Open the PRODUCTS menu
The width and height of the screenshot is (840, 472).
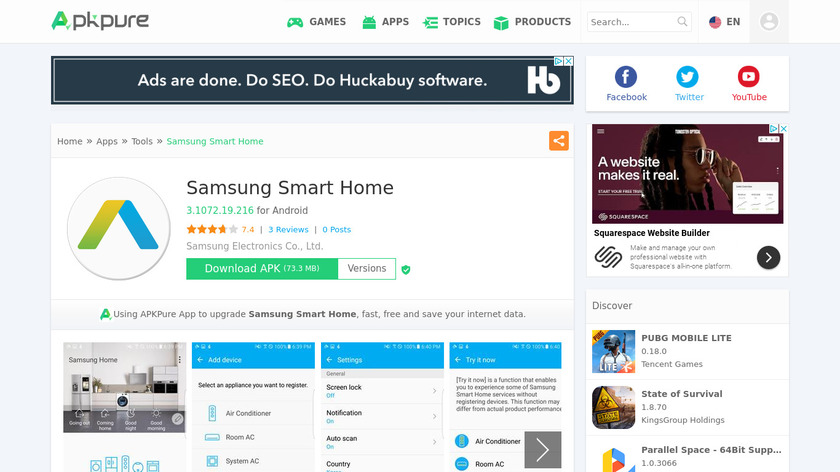(x=543, y=22)
